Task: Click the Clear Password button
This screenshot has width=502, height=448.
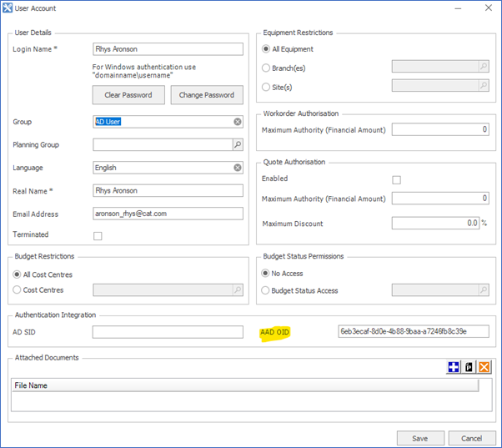Action: click(x=128, y=95)
